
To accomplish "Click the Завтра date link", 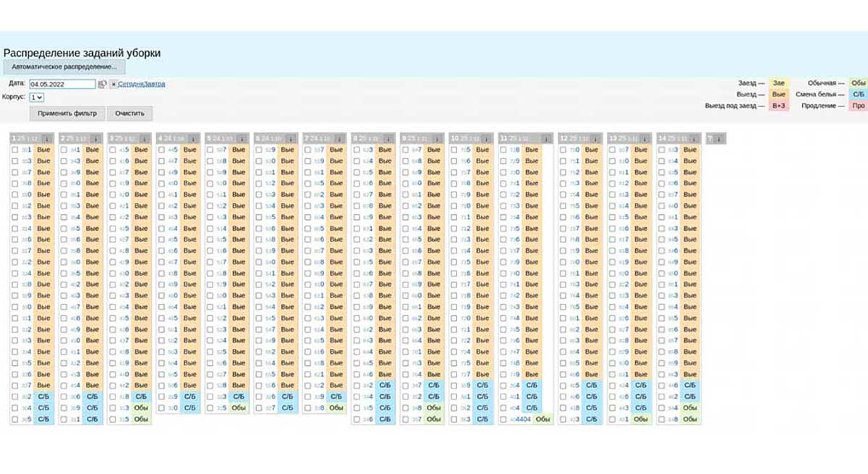I will [154, 85].
